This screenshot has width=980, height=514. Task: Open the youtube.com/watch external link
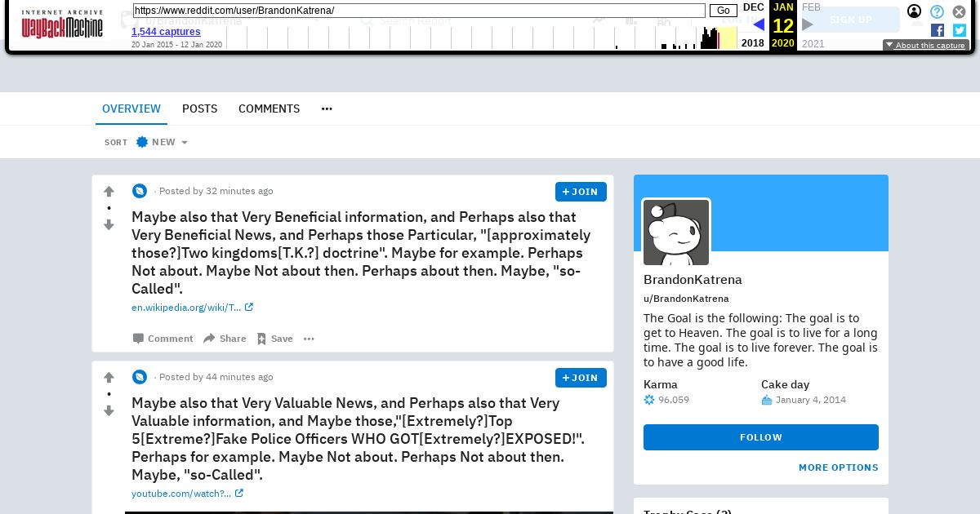[x=187, y=494]
